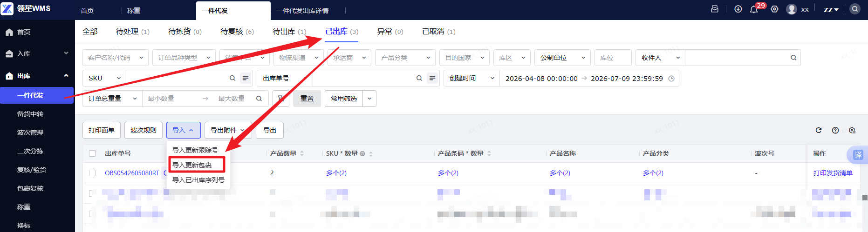Screen dimensions: 868x232
Task: Open the download center icon
Action: pos(738,9)
